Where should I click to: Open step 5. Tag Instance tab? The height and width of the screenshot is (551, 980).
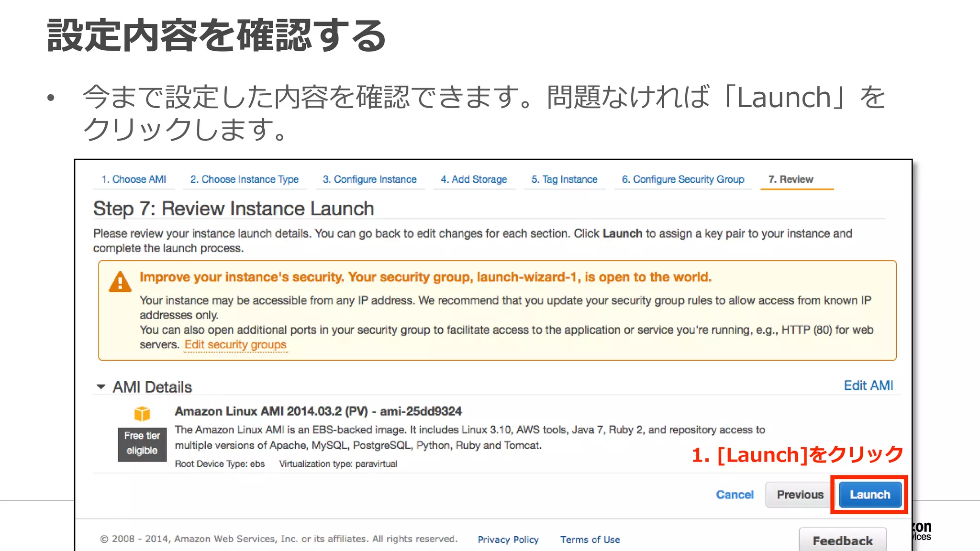pyautogui.click(x=564, y=179)
